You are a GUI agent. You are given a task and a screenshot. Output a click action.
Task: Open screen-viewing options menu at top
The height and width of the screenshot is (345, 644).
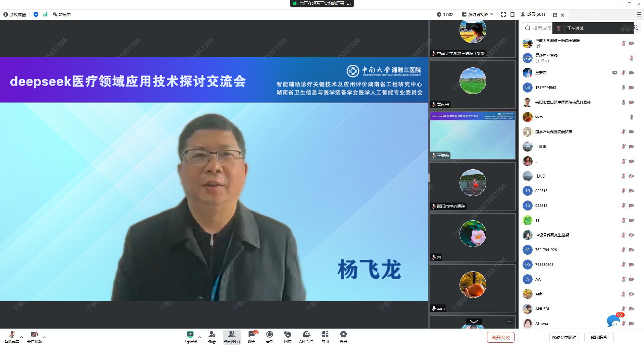pos(349,3)
